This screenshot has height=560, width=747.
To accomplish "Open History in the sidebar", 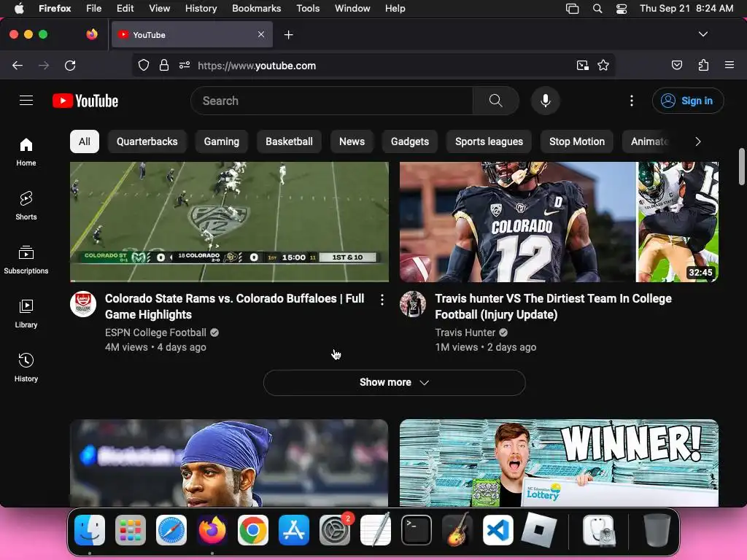I will 26,367.
